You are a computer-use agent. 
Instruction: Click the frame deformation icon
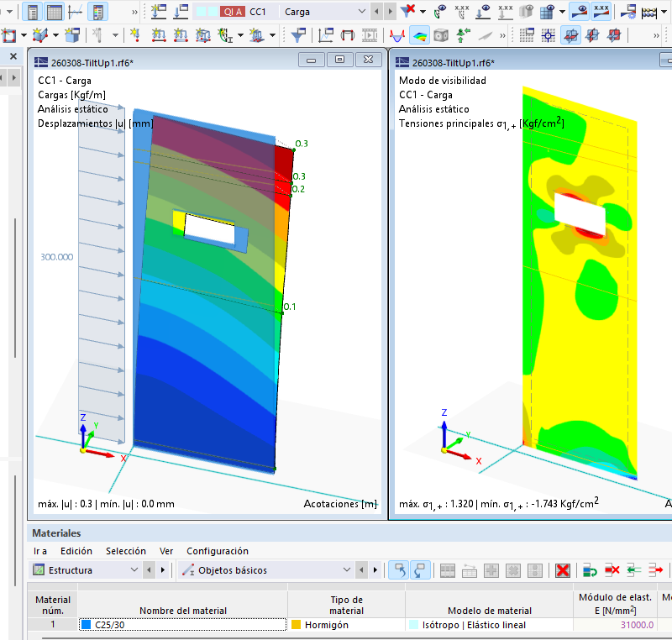[x=348, y=35]
